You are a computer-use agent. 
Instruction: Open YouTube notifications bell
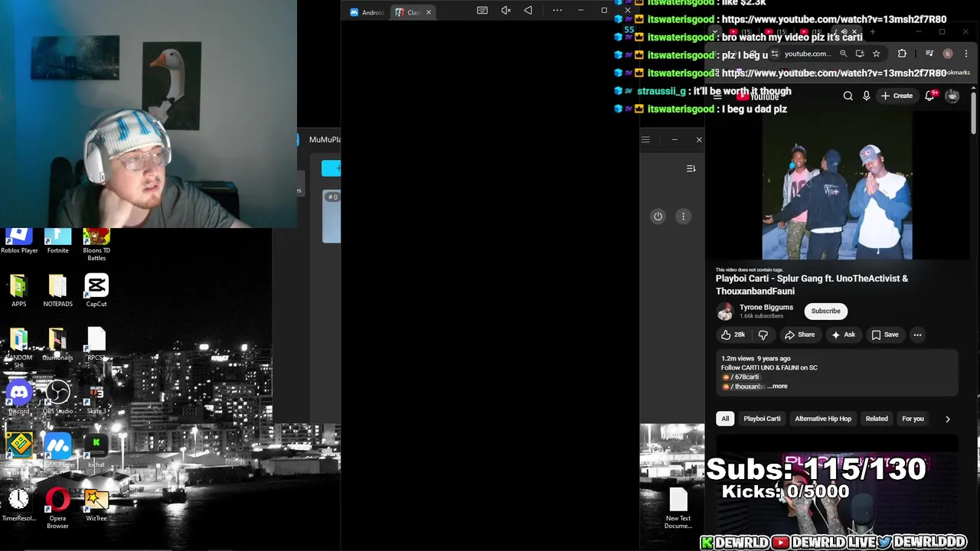929,96
